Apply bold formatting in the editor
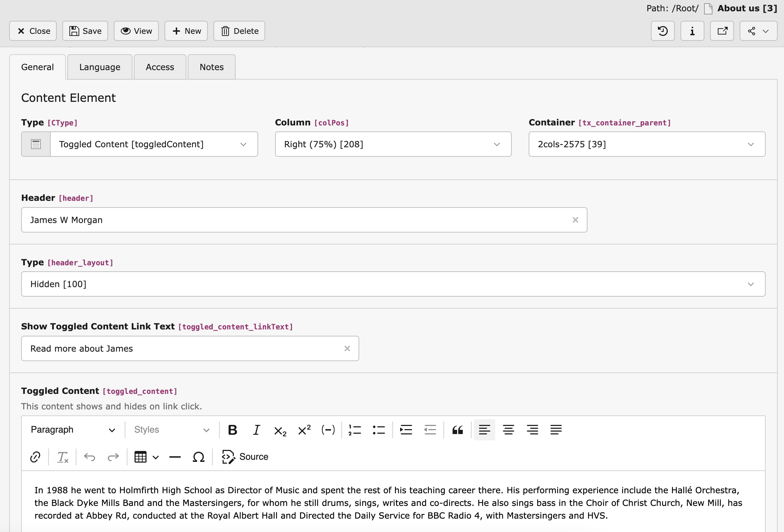Viewport: 784px width, 532px height. tap(232, 430)
